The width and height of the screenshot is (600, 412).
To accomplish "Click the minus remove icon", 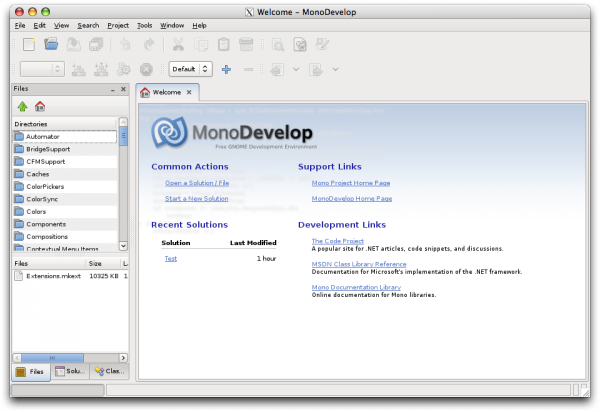I will point(248,69).
